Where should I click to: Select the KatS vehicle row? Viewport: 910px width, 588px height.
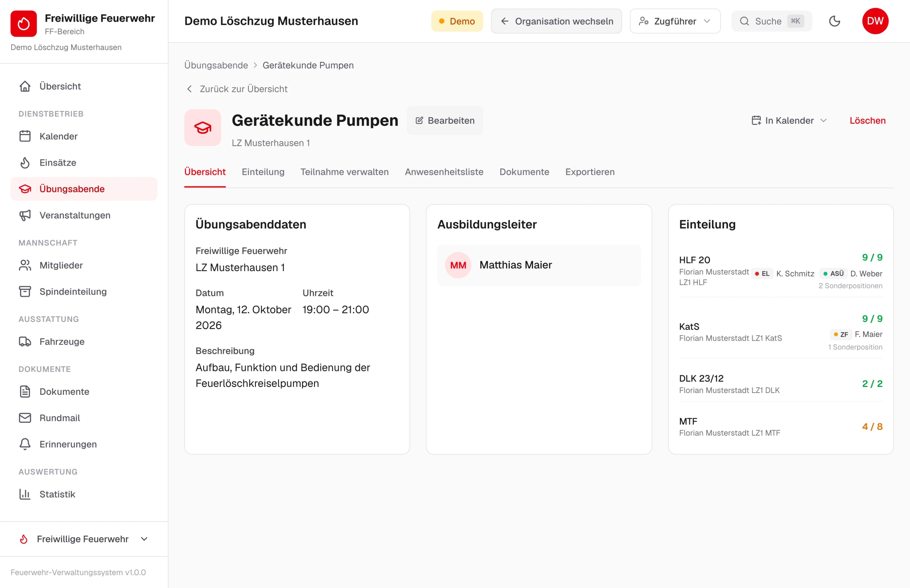[781, 333]
